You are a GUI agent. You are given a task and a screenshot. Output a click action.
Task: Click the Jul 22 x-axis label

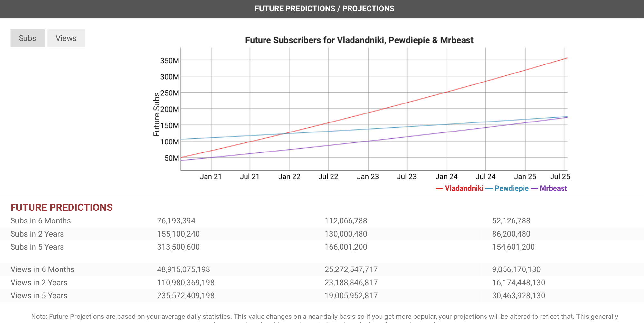click(x=328, y=177)
